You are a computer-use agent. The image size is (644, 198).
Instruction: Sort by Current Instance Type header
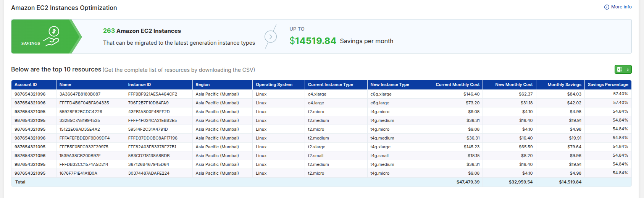pos(331,85)
